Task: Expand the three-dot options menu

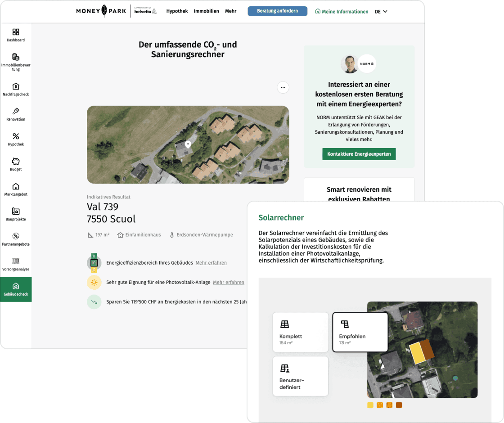Action: point(283,87)
